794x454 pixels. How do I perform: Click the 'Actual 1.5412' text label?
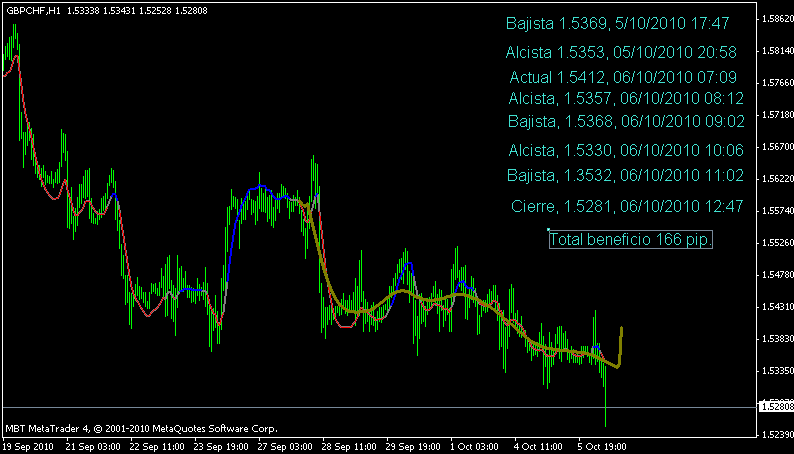pos(623,77)
